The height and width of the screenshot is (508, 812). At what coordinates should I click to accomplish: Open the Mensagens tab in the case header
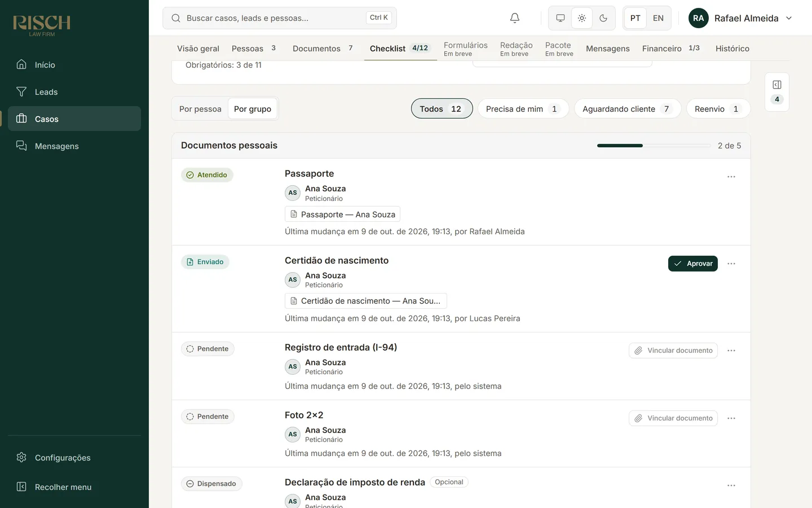coord(608,49)
